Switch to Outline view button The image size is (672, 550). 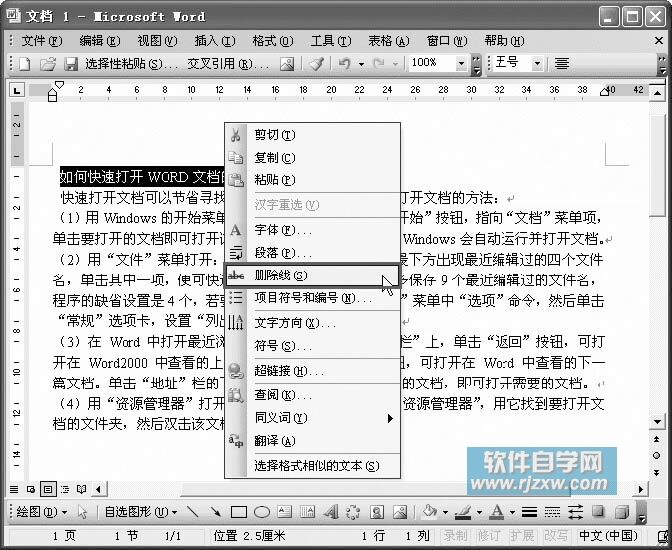(65, 489)
